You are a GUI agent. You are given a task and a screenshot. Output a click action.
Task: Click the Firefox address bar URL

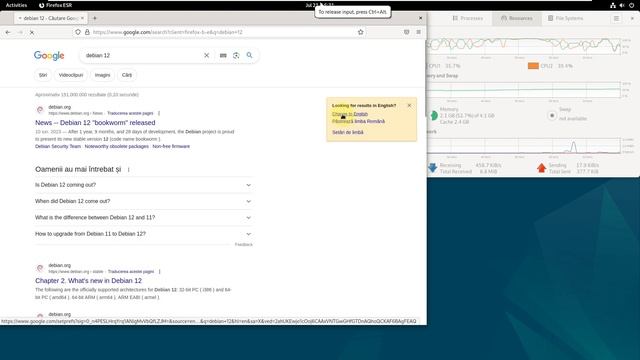[167, 32]
